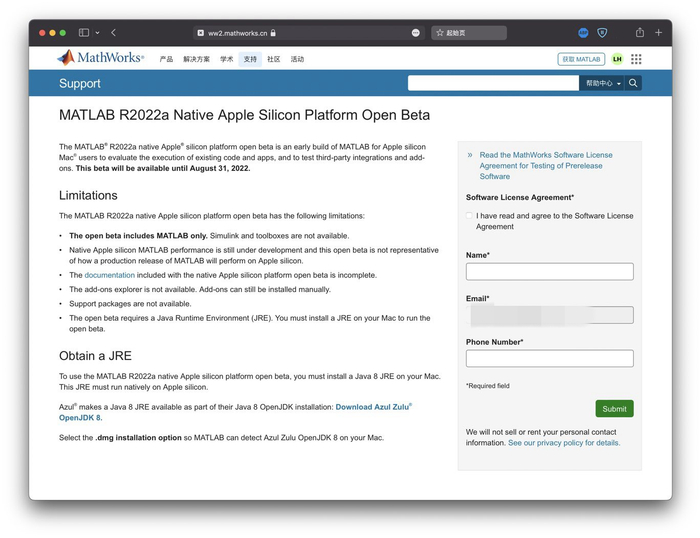Check the agree to License Agreement box
This screenshot has height=538, width=700.
[x=469, y=216]
